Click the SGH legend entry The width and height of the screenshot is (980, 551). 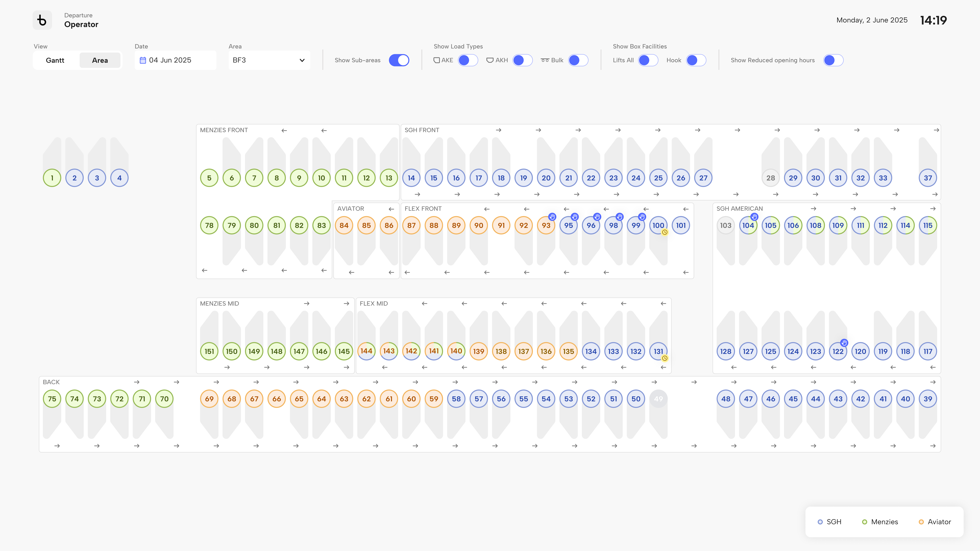[x=830, y=522]
